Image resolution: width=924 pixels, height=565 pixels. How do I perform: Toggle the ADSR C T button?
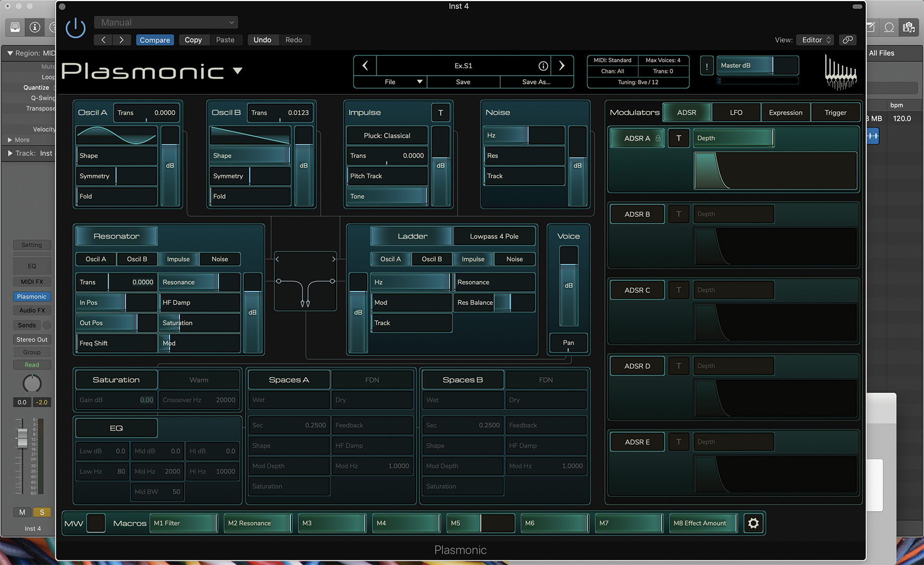coord(679,290)
